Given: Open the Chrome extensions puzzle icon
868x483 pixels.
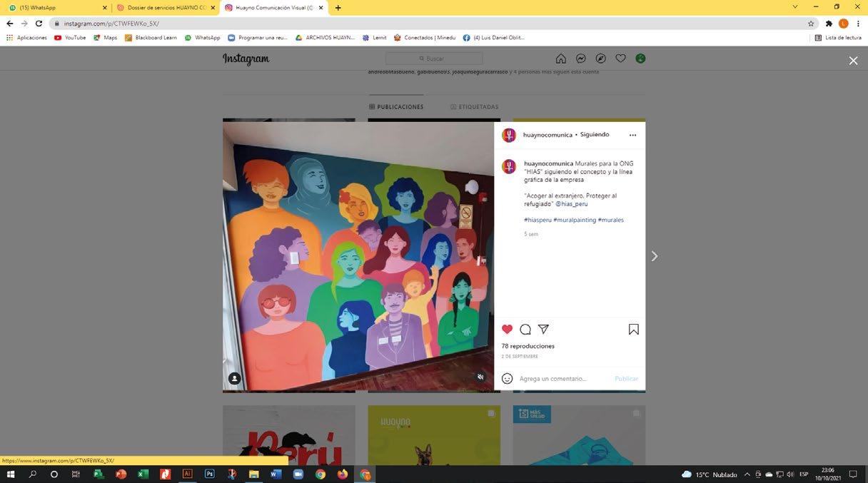Looking at the screenshot, I should [829, 24].
